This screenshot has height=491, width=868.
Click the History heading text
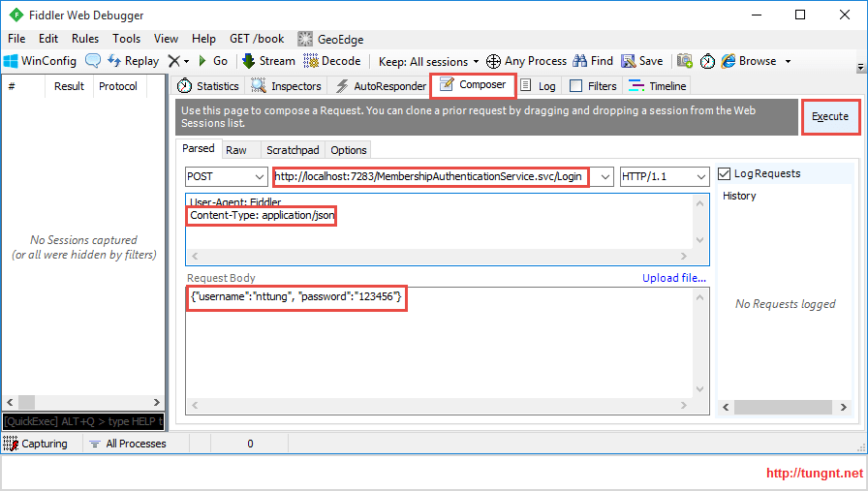[x=739, y=196]
